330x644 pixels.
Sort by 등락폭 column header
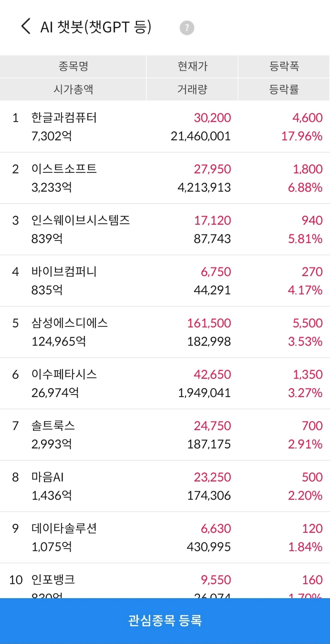pyautogui.click(x=284, y=66)
